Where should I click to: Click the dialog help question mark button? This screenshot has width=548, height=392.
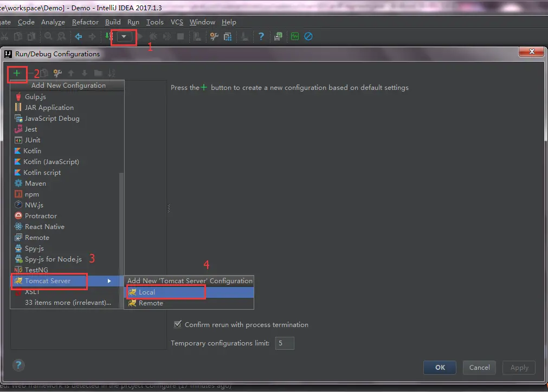pyautogui.click(x=18, y=365)
